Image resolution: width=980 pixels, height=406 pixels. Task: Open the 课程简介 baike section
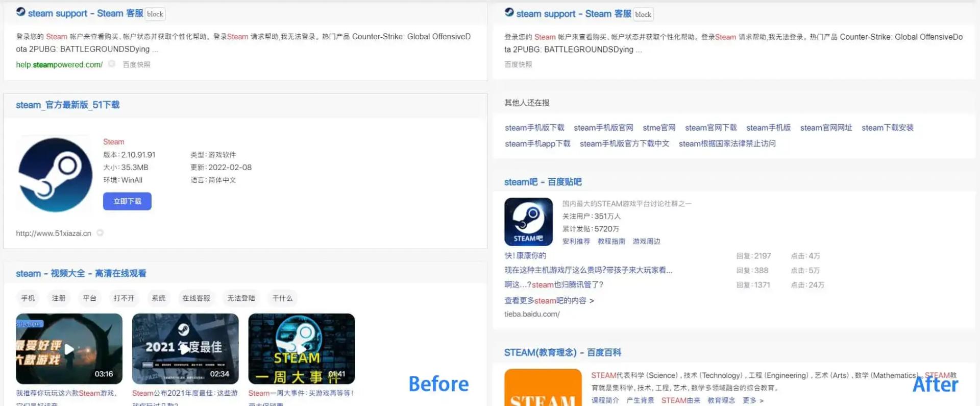point(605,400)
